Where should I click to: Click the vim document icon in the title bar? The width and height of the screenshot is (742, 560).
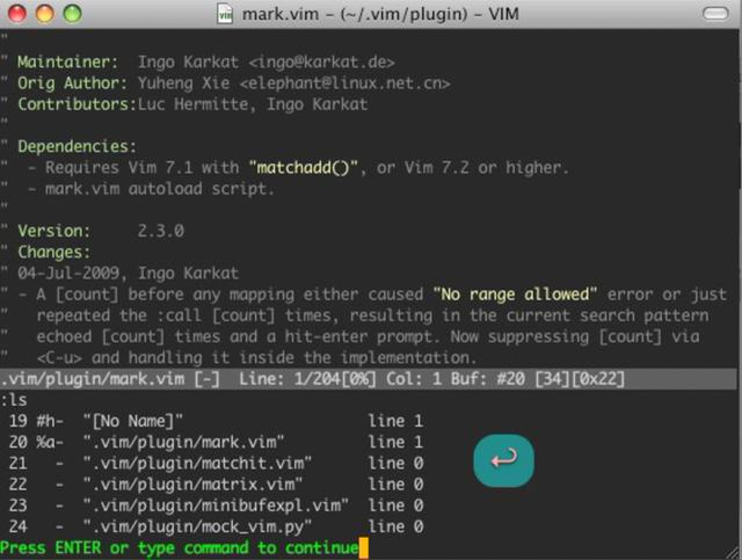click(225, 13)
